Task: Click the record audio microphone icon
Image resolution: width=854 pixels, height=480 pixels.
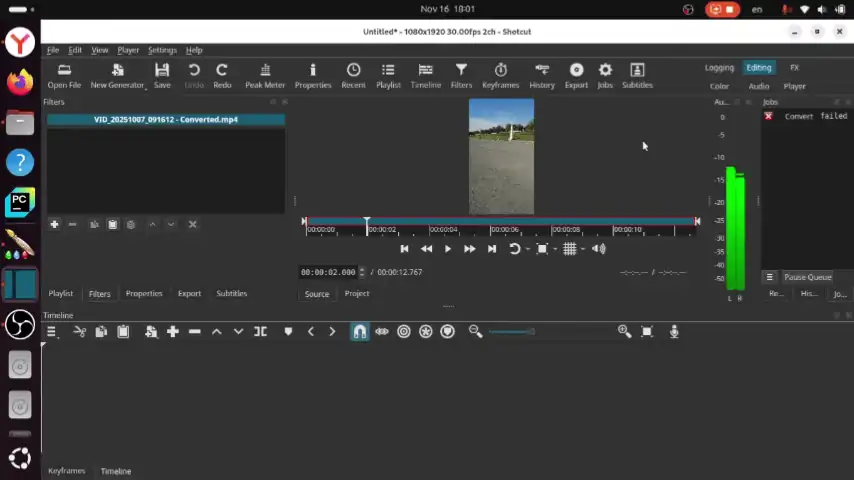Action: point(674,331)
